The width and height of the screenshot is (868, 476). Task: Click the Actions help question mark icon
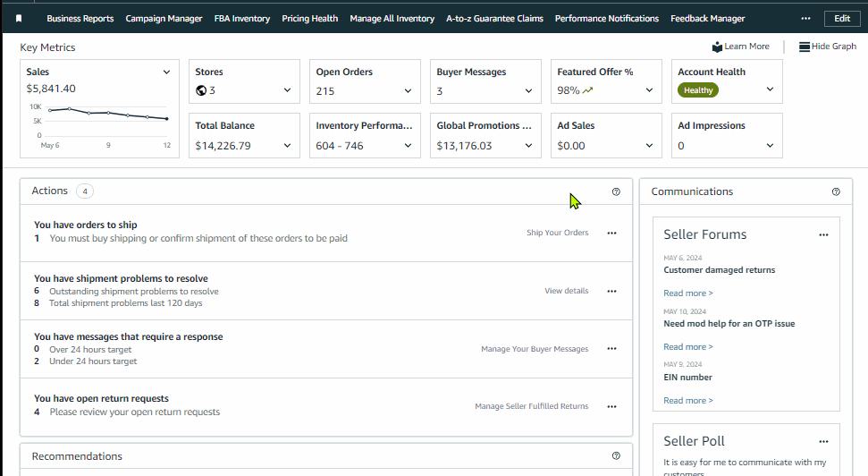(616, 191)
